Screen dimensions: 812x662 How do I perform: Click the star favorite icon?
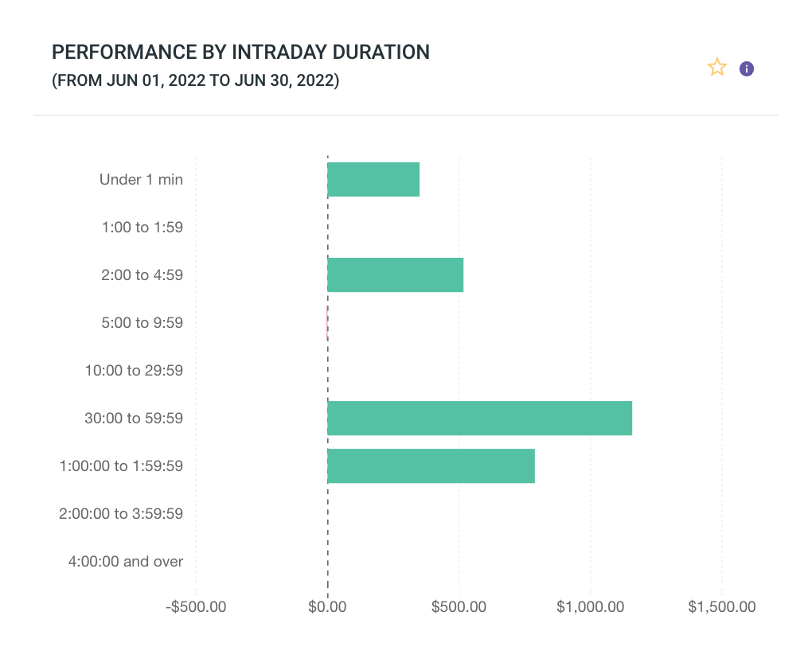click(717, 68)
